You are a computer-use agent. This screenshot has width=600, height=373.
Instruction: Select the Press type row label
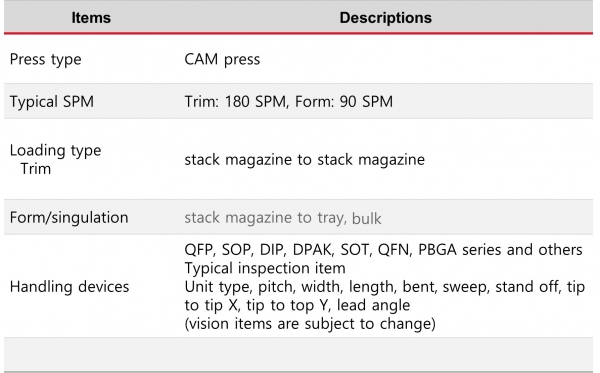point(46,60)
